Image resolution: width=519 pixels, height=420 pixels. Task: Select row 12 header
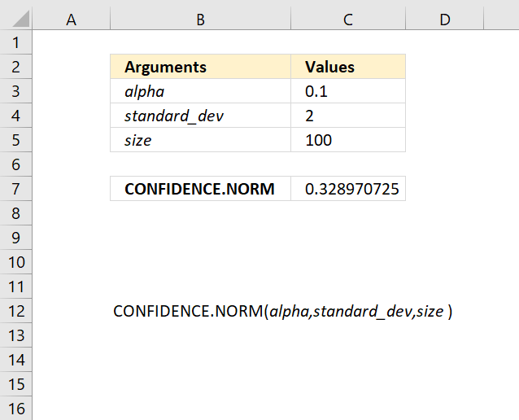16,311
